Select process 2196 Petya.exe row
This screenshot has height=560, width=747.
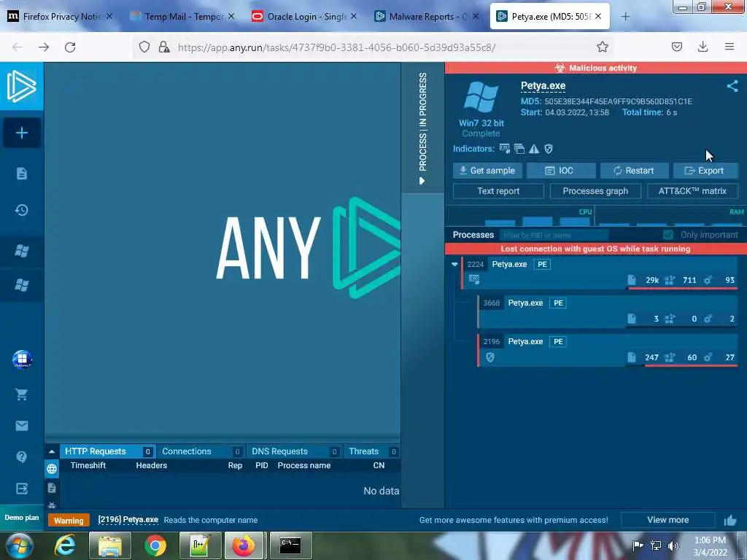coord(608,349)
